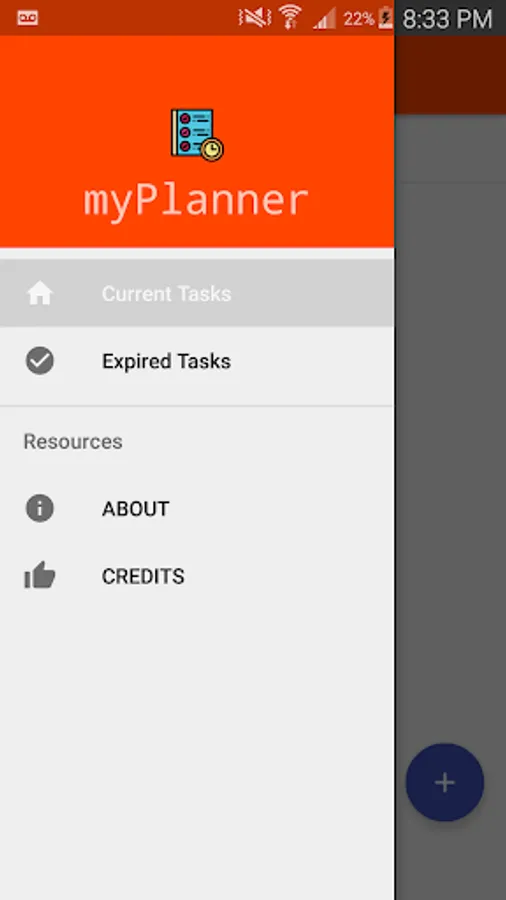Tap the home icon beside Current Tasks
Screen dimensions: 506x900
(40, 293)
